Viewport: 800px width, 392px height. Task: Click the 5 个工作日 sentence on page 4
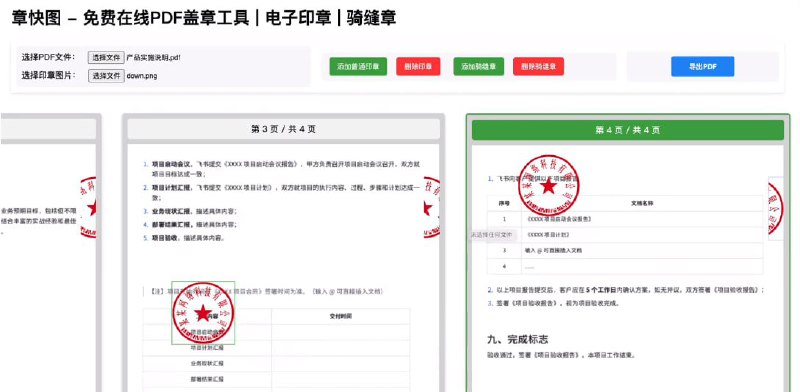coord(626,290)
